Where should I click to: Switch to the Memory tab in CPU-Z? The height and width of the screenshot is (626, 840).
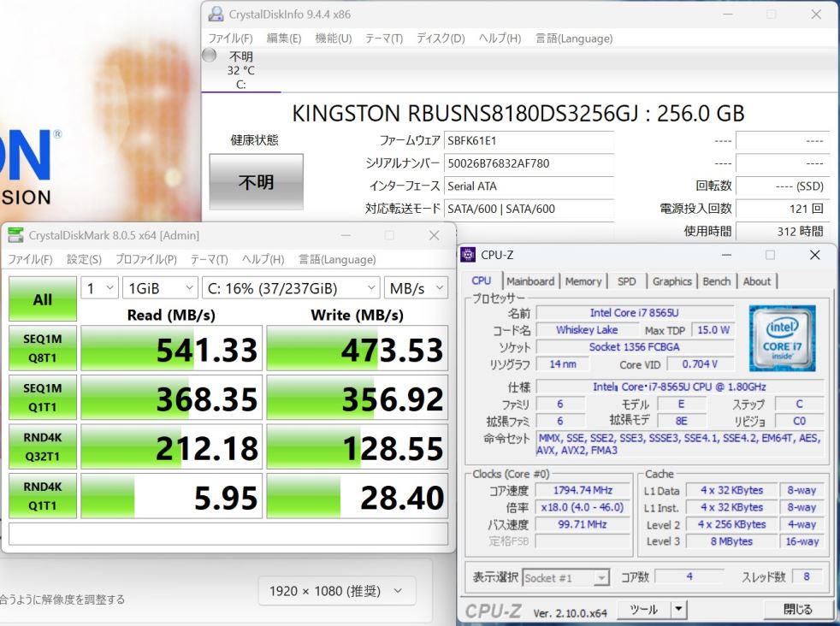pyautogui.click(x=583, y=281)
